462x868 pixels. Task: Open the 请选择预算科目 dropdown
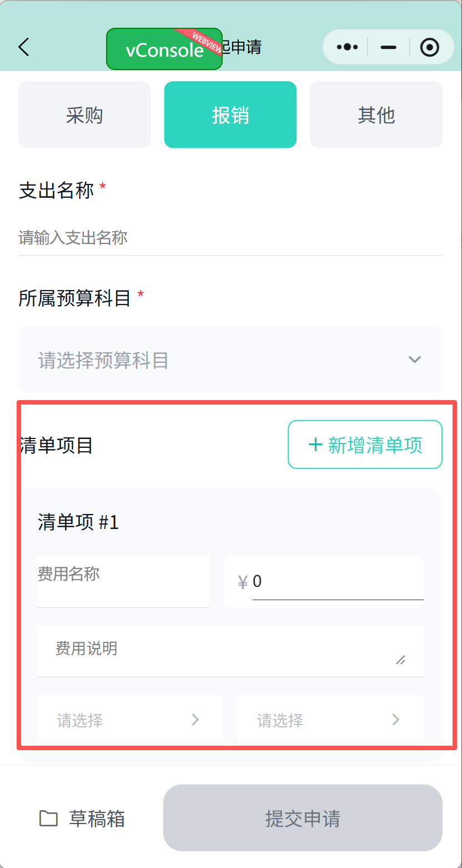point(230,360)
